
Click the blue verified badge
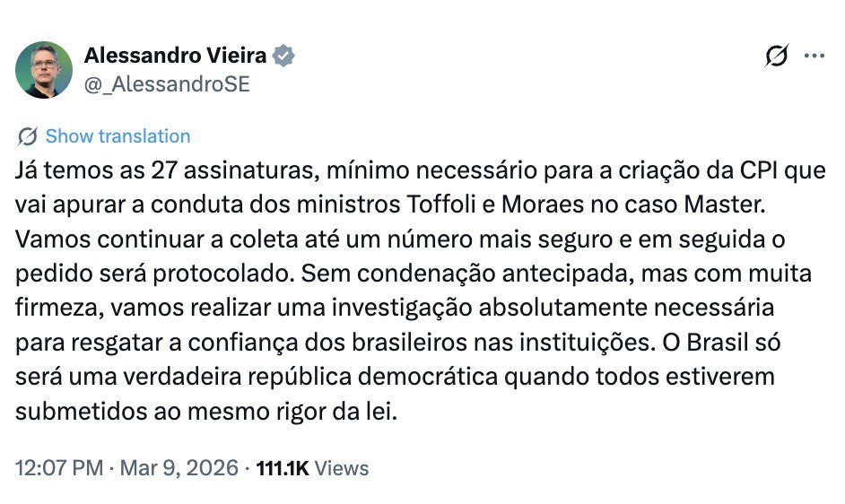[284, 56]
